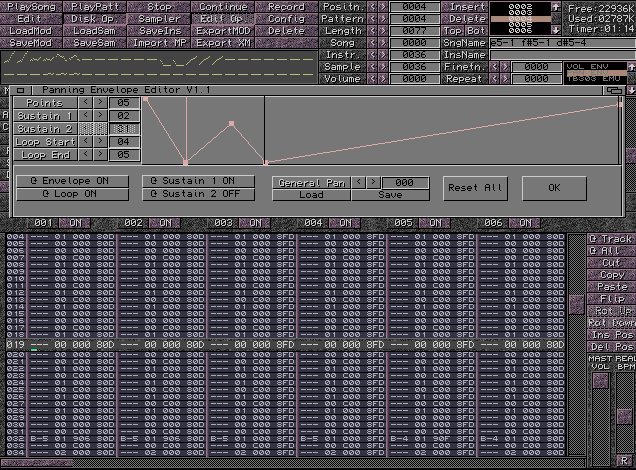Image resolution: width=636 pixels, height=470 pixels.
Task: Increase song Length with right arrow
Action: click(x=382, y=31)
